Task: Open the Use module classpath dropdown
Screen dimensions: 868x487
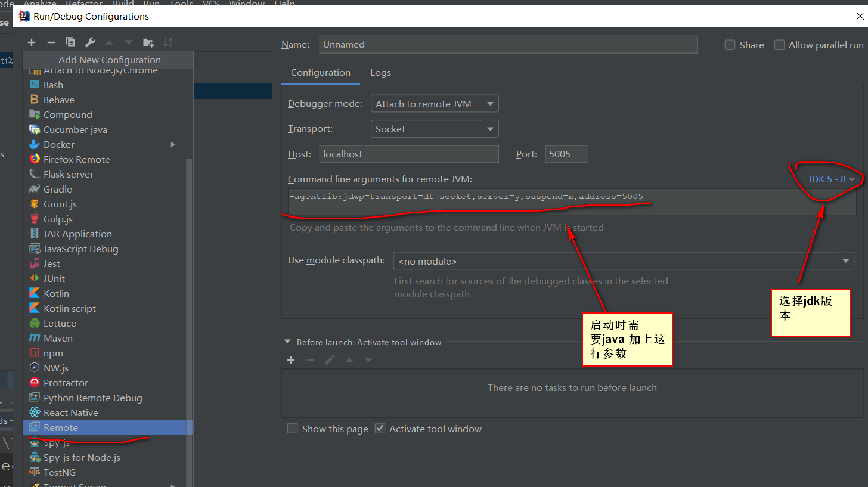Action: pos(624,261)
